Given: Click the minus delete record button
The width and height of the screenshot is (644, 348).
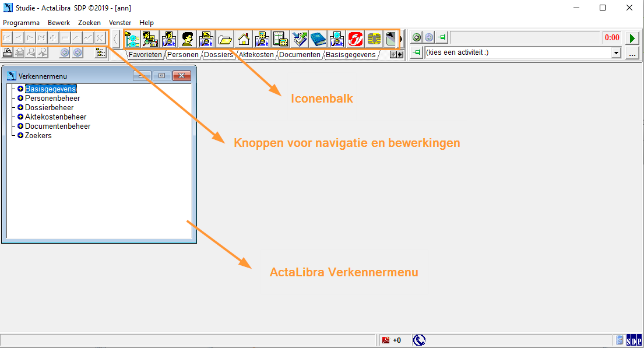Looking at the screenshot, I should tap(65, 38).
